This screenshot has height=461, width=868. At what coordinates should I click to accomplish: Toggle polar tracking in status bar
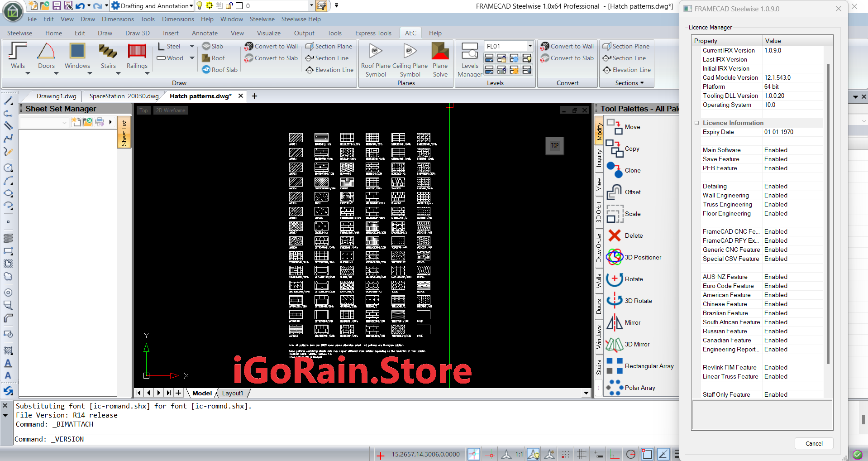[x=630, y=454]
